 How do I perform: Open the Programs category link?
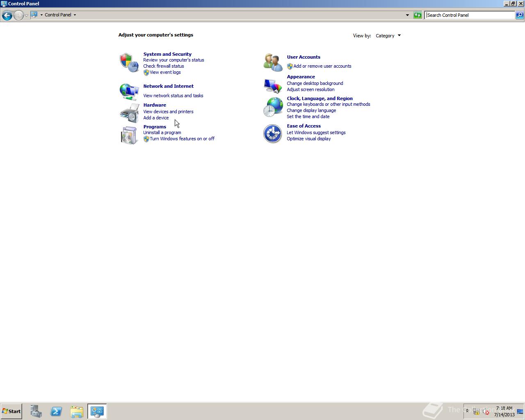point(155,127)
